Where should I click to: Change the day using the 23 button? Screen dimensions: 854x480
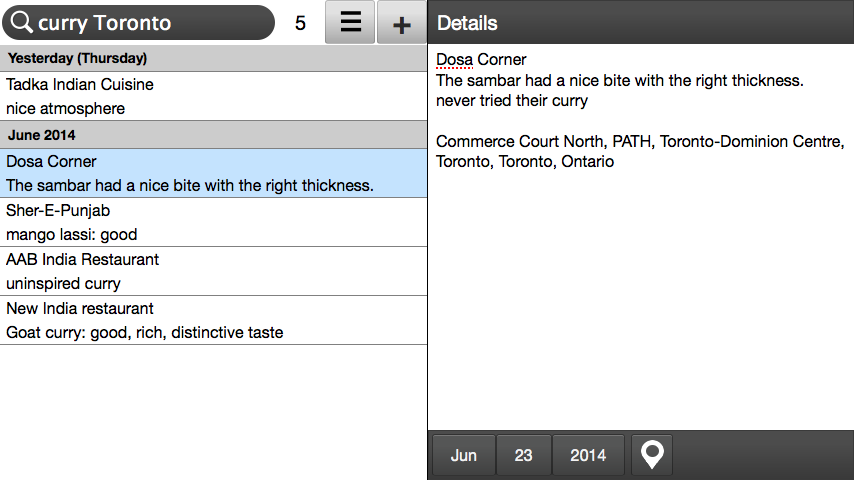pyautogui.click(x=524, y=455)
